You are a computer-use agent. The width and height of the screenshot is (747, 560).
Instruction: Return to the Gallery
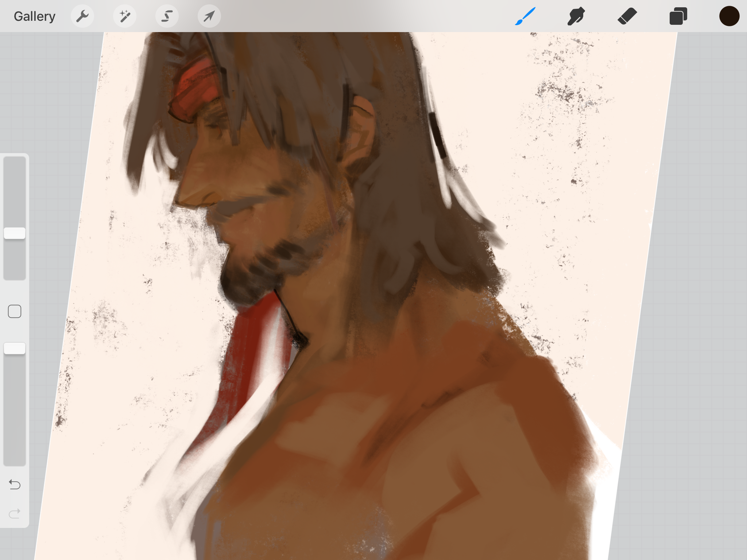click(x=35, y=16)
